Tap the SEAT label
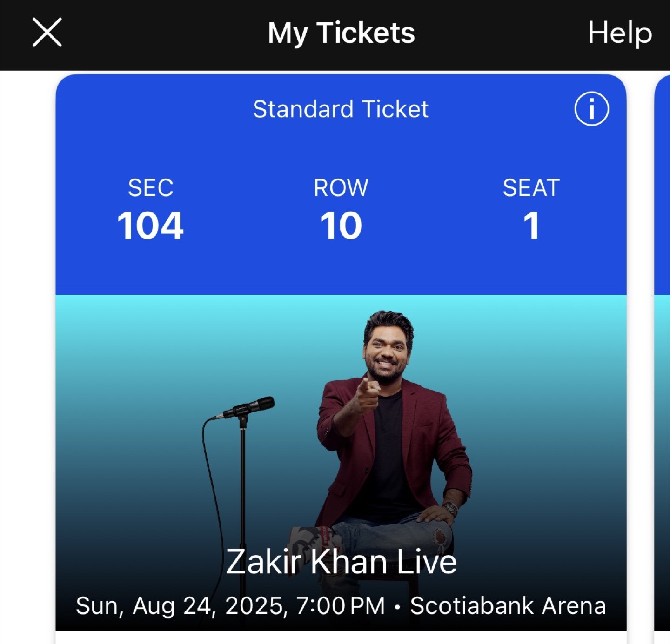This screenshot has height=644, width=670. (x=531, y=188)
